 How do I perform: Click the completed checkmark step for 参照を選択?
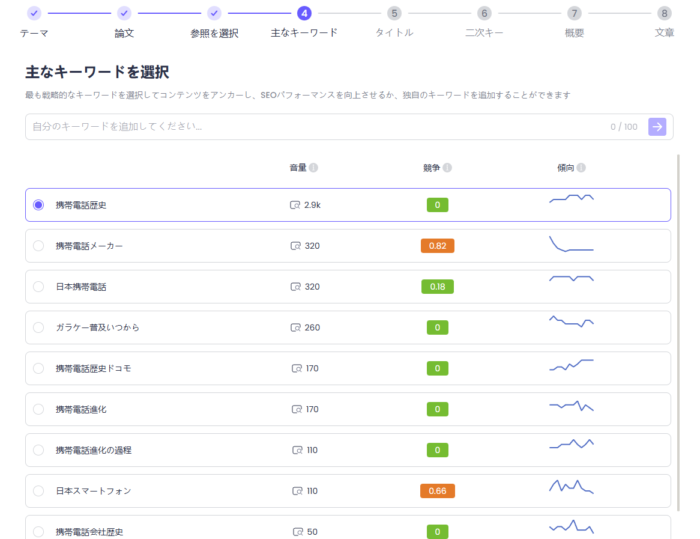click(x=214, y=13)
